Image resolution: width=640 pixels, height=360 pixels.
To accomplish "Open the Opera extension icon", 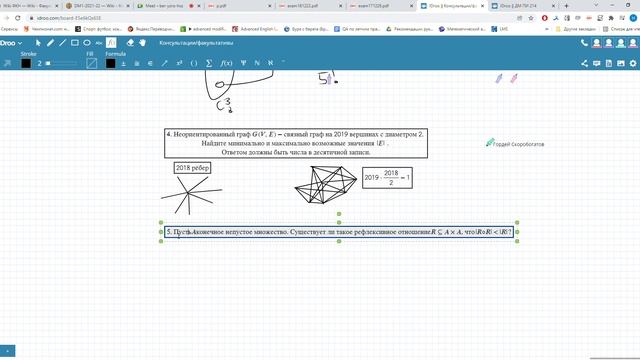I will point(544,18).
